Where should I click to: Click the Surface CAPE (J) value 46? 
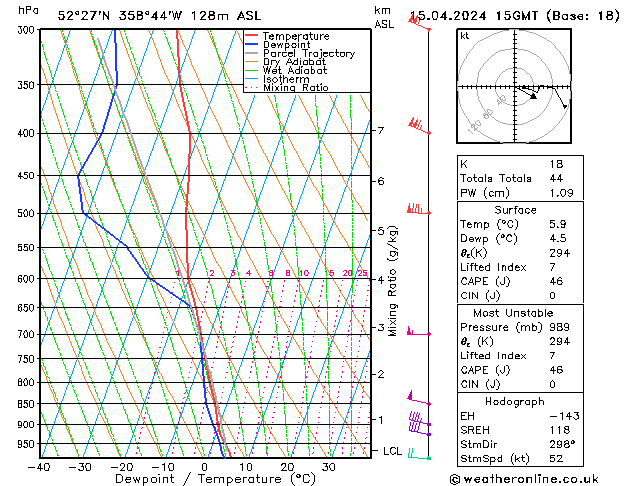tap(556, 281)
